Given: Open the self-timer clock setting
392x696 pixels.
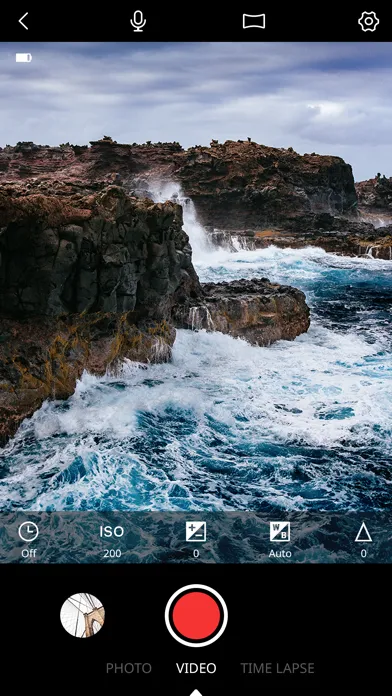Looking at the screenshot, I should click(28, 531).
